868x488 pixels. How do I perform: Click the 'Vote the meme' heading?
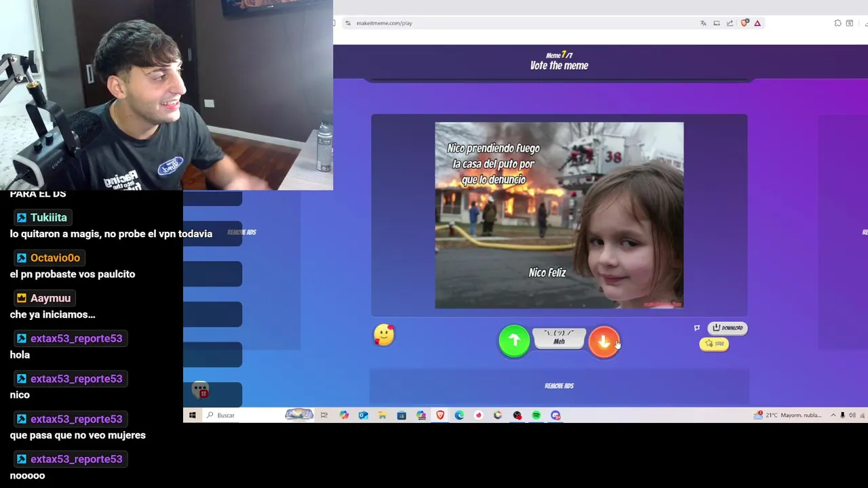tap(559, 66)
